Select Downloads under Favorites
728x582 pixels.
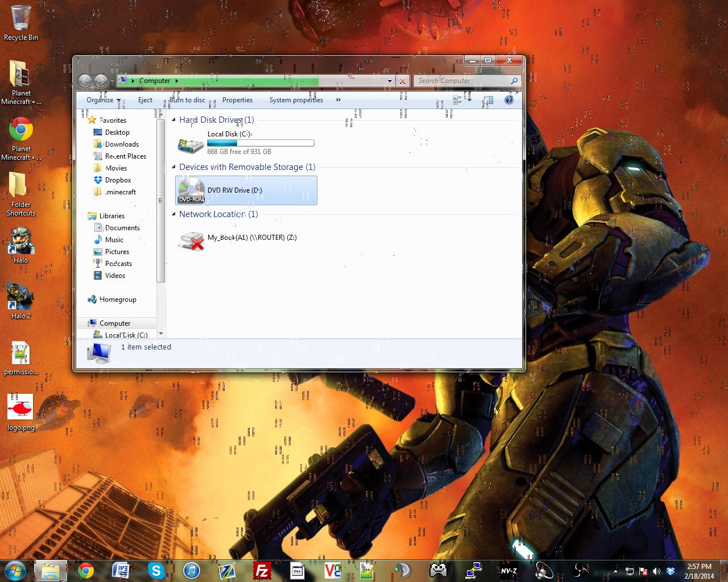click(x=121, y=144)
